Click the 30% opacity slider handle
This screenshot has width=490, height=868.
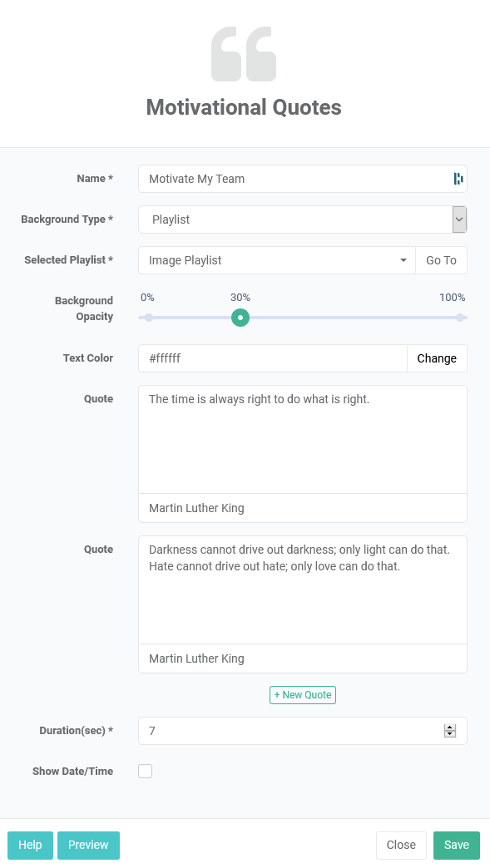pyautogui.click(x=240, y=318)
